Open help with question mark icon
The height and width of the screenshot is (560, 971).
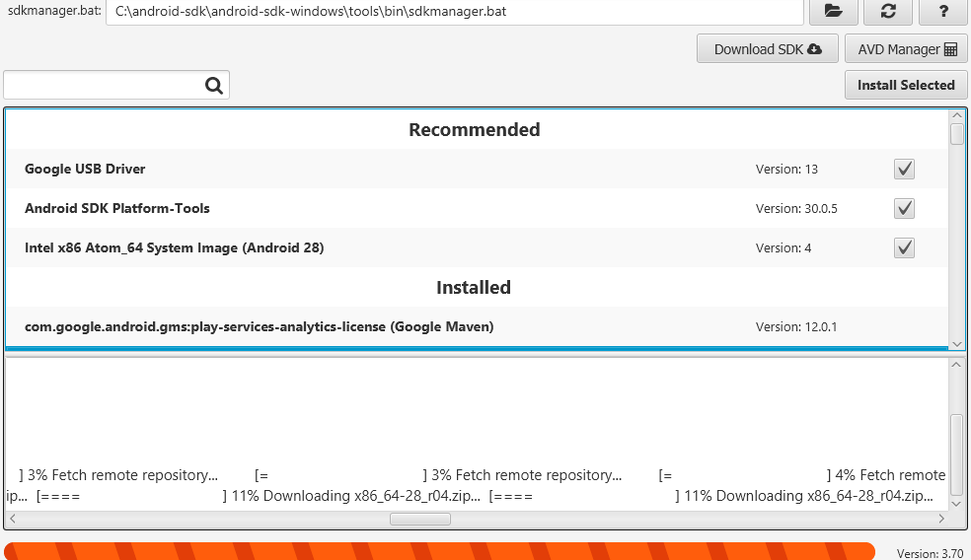click(x=943, y=11)
